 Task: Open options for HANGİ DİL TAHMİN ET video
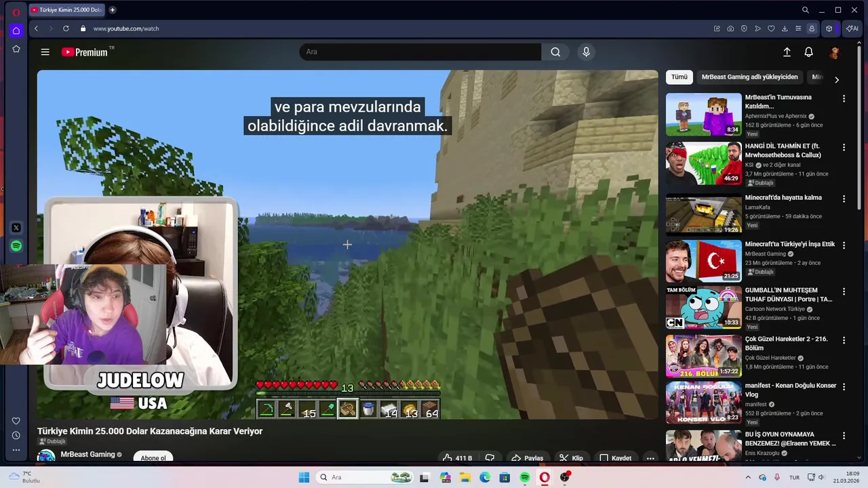844,148
